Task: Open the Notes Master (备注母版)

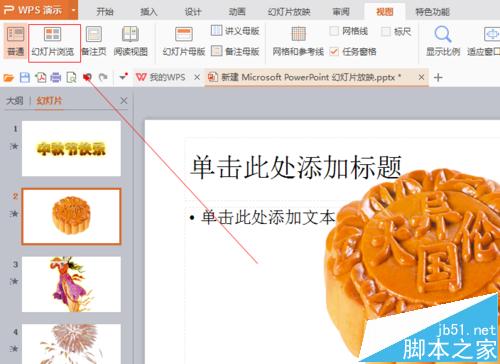Action: coord(235,51)
